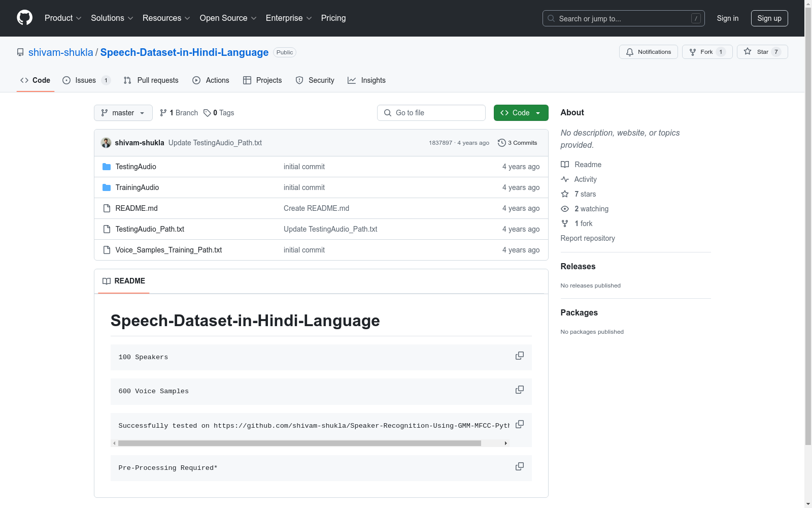Open commit hash 1837897

(441, 143)
